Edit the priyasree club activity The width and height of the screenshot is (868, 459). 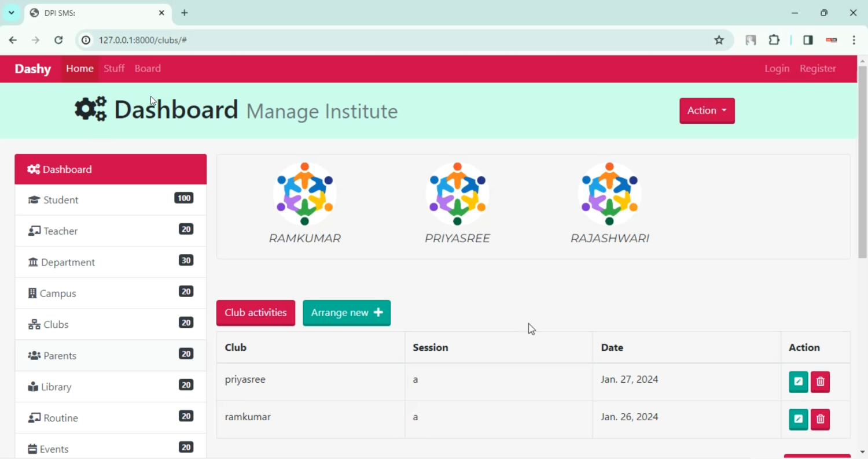point(799,382)
